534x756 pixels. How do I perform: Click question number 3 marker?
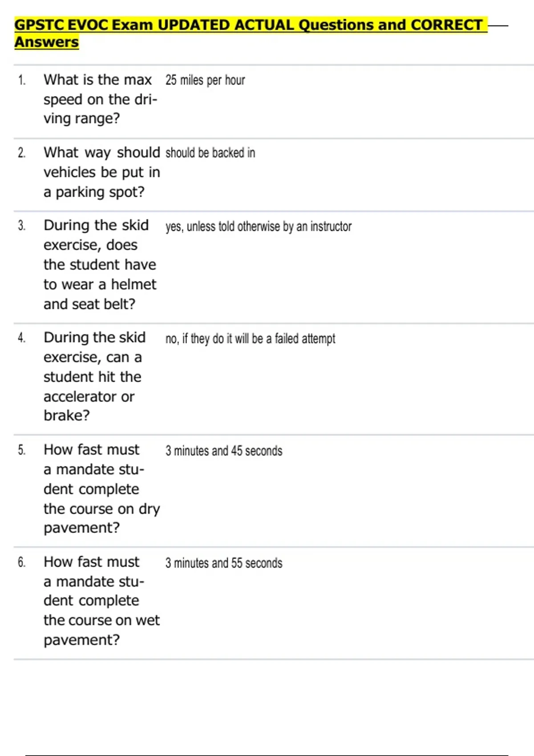pos(22,226)
